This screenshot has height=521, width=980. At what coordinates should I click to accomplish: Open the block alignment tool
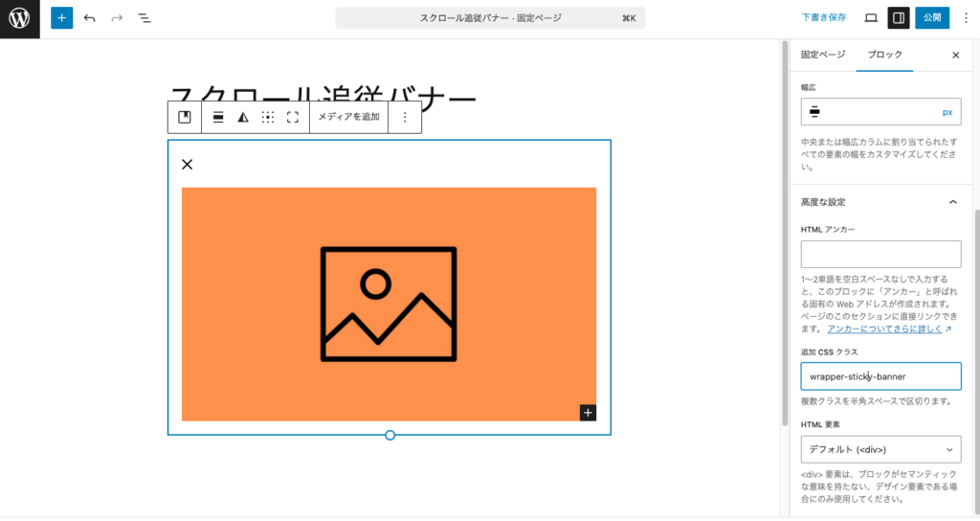[x=218, y=117]
